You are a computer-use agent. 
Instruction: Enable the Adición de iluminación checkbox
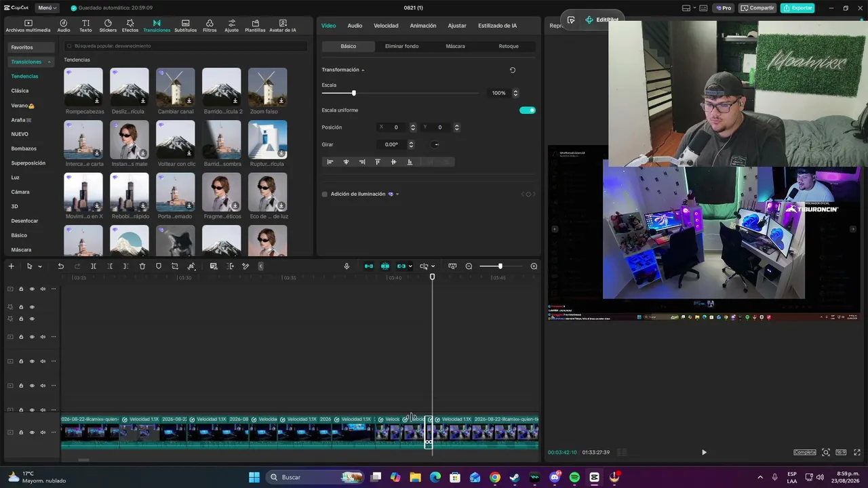[x=325, y=195]
